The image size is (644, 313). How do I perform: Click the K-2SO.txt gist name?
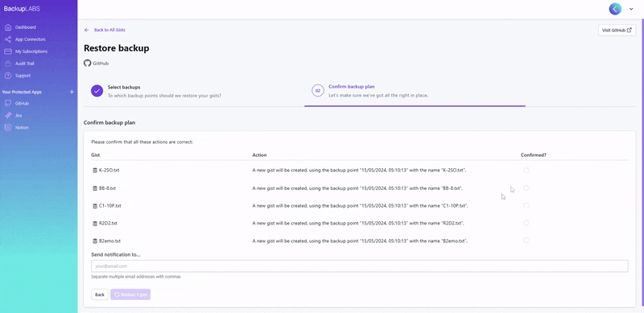tap(109, 171)
